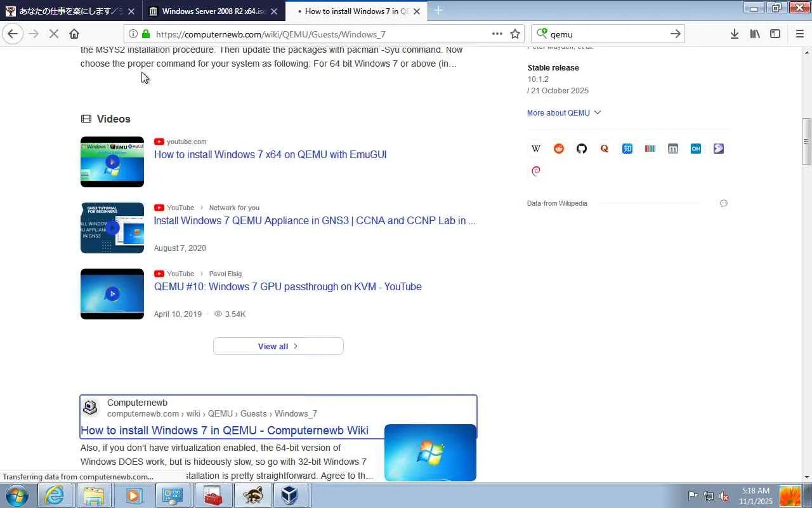Open Windows Media Player from the taskbar
The image size is (812, 508).
pyautogui.click(x=133, y=495)
